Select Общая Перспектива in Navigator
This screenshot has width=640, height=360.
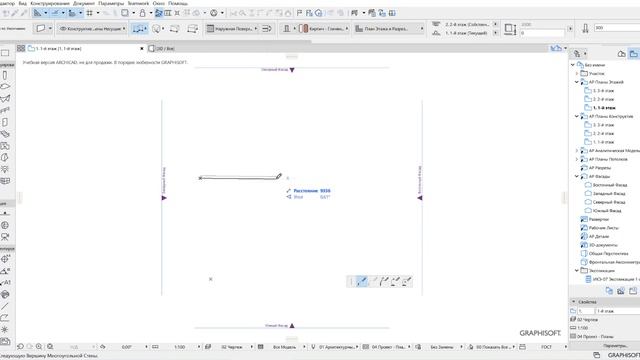click(608, 253)
